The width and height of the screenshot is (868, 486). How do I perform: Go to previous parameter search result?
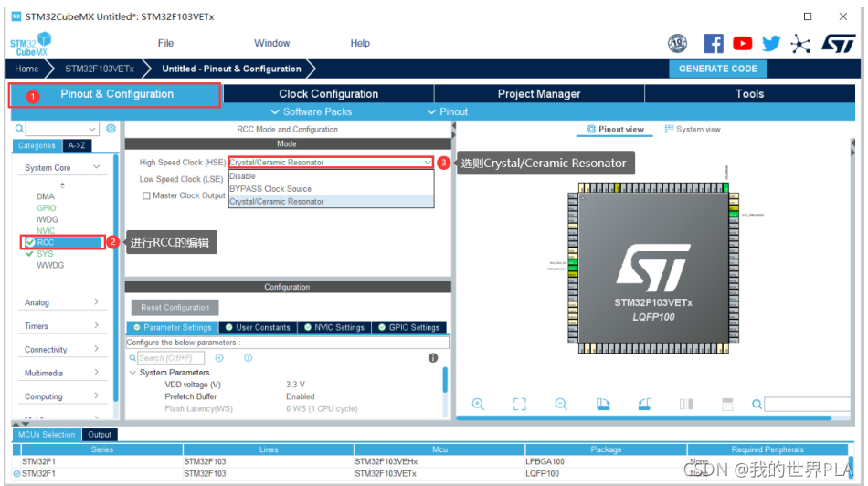(219, 358)
